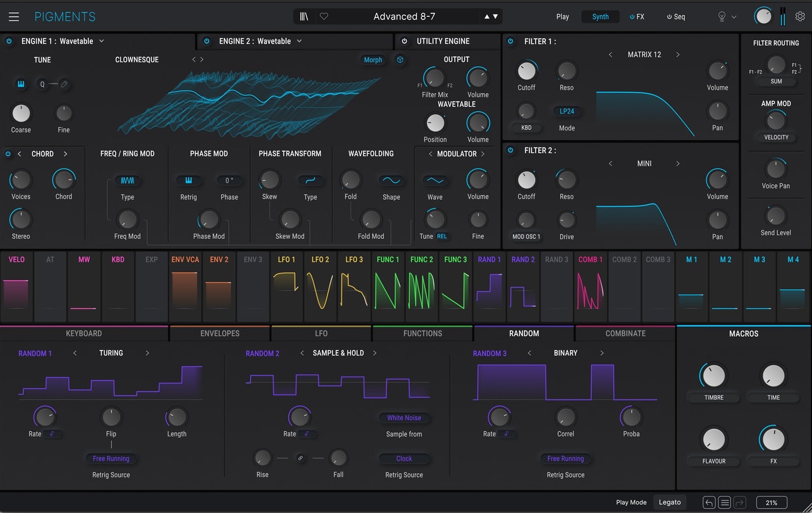Click the REL tune mode button

[x=442, y=236]
